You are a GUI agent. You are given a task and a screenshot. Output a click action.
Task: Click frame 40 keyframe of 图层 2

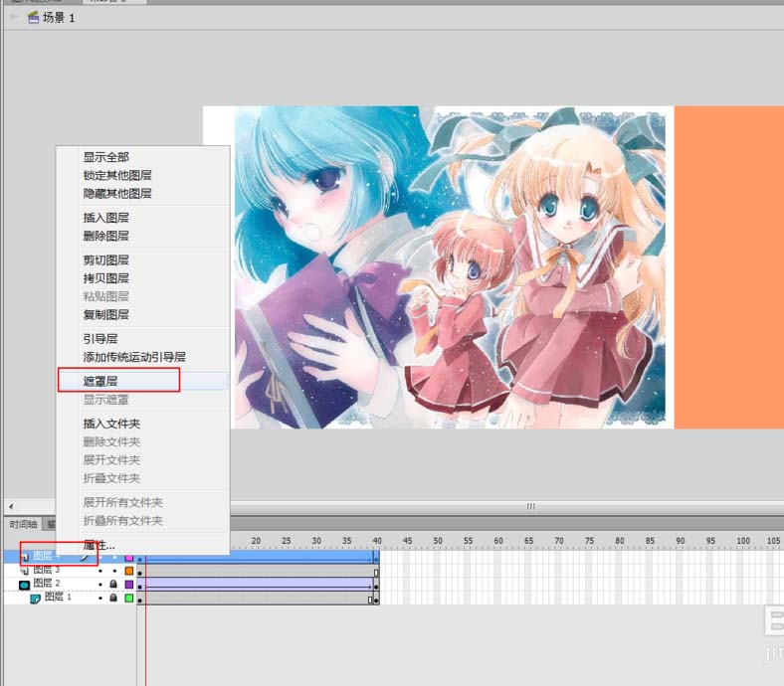(x=376, y=586)
